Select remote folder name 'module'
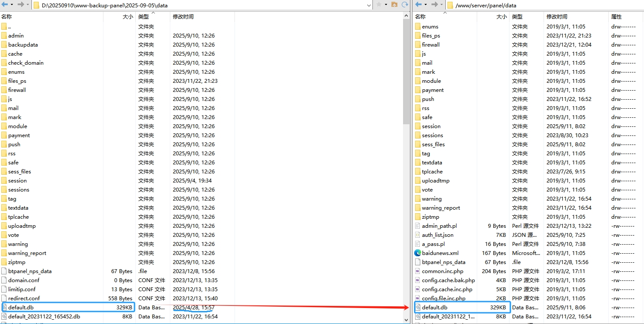Viewport: 644px width, 324px height. tap(431, 81)
